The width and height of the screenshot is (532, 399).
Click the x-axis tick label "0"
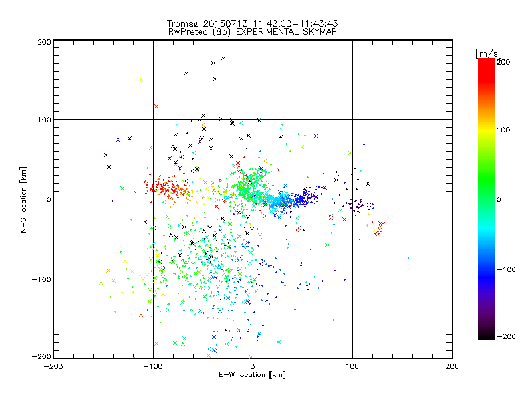[253, 366]
